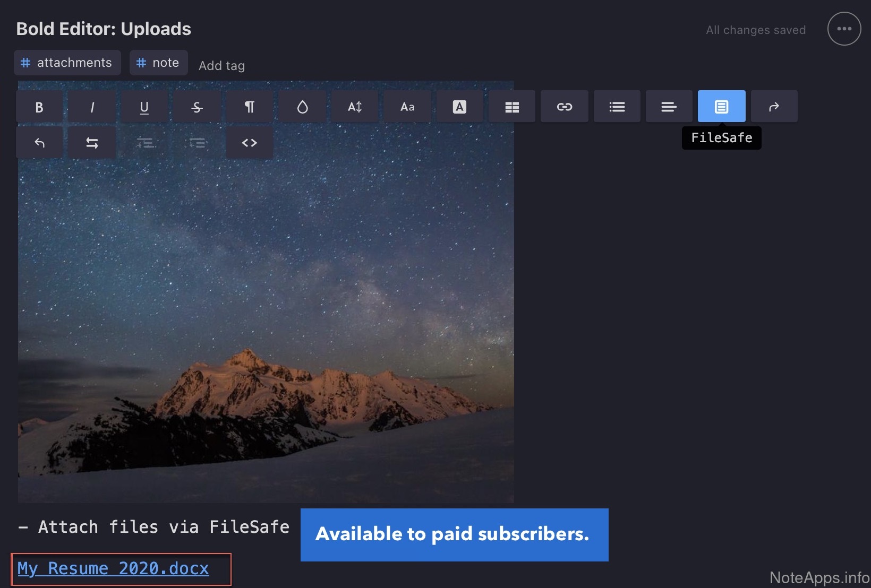Create a bulleted list
This screenshot has height=588, width=871.
[617, 107]
